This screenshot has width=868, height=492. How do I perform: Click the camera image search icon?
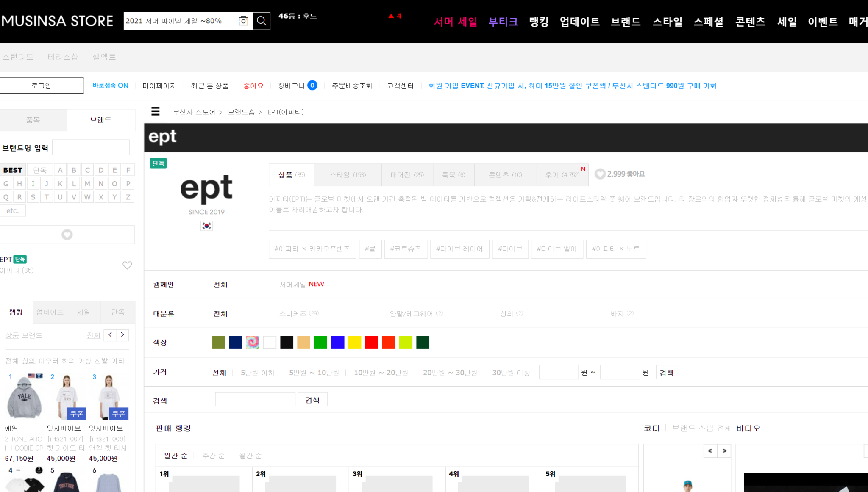point(243,20)
